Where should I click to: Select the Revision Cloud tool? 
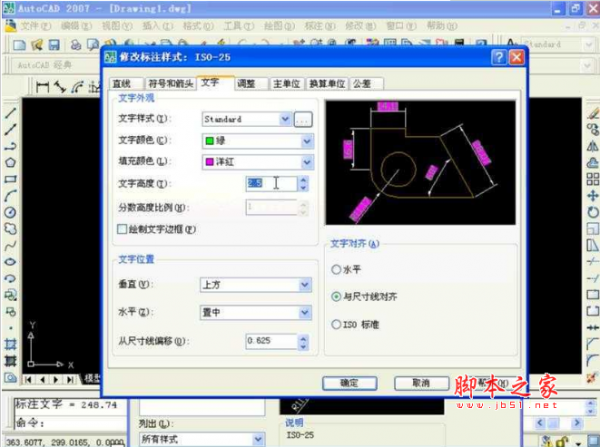pyautogui.click(x=10, y=228)
